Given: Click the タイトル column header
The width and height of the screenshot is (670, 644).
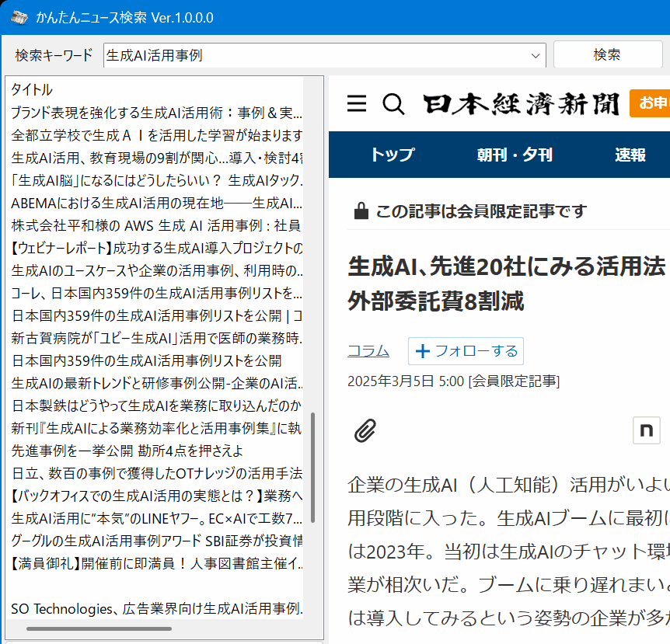Looking at the screenshot, I should pyautogui.click(x=32, y=89).
